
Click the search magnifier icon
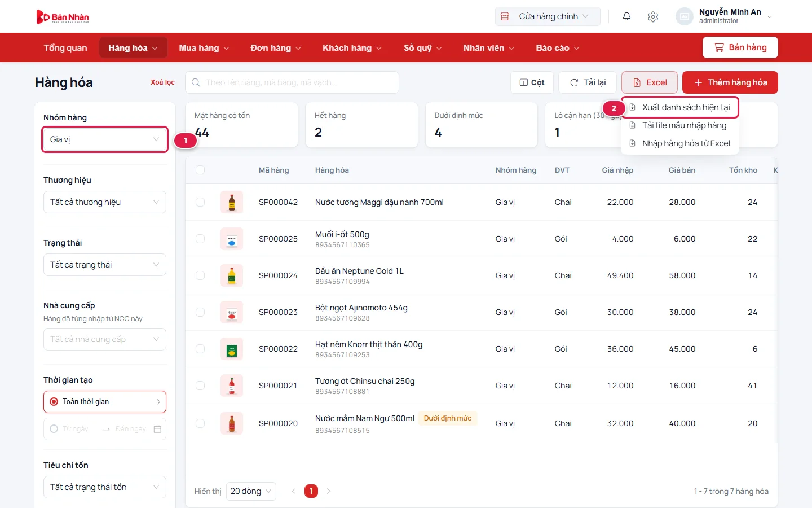196,82
